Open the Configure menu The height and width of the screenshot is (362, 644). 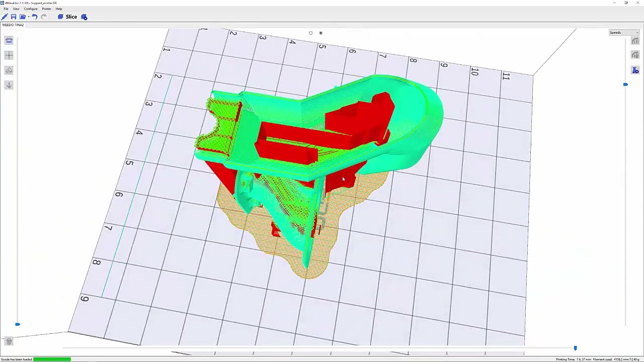tap(31, 9)
